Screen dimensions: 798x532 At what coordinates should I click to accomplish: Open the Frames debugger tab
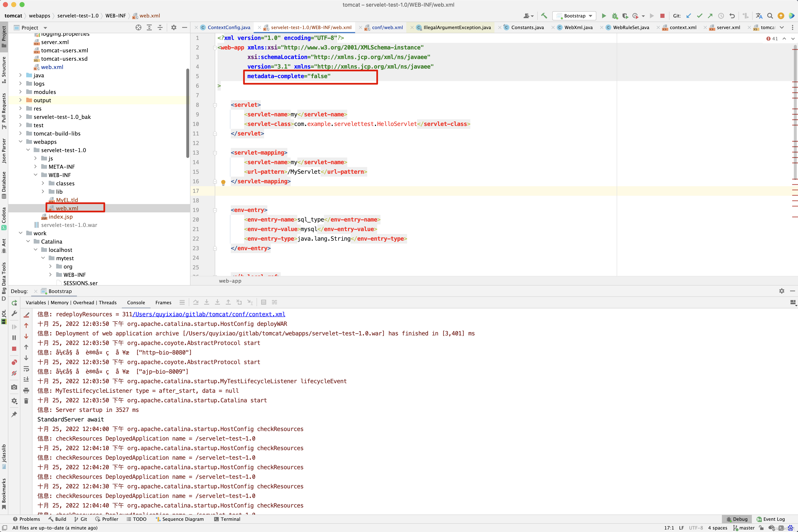(163, 303)
